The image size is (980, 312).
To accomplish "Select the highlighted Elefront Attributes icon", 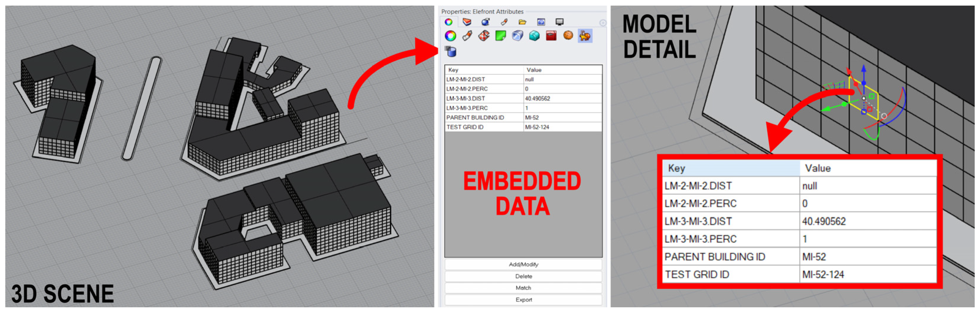I will (585, 36).
